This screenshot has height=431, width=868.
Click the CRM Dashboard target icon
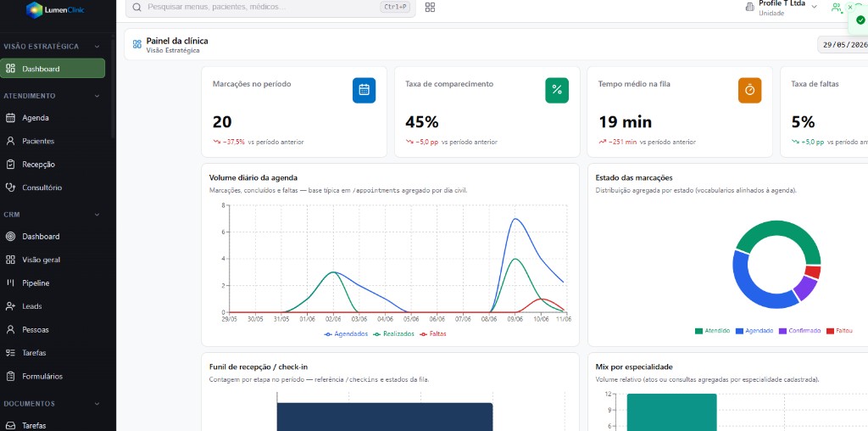point(10,237)
